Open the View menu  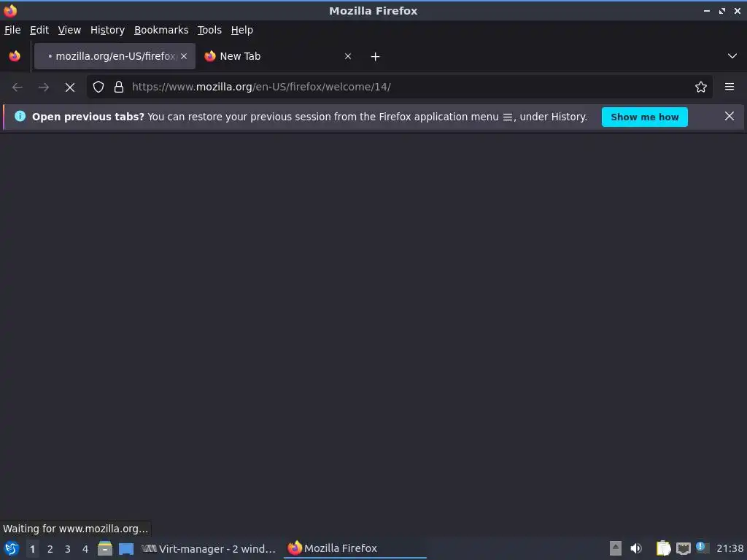pyautogui.click(x=69, y=30)
